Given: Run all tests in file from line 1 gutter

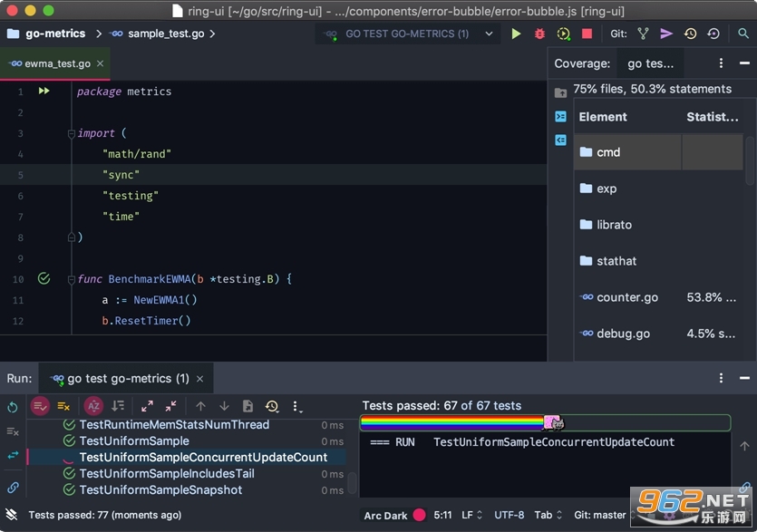Looking at the screenshot, I should pos(44,91).
